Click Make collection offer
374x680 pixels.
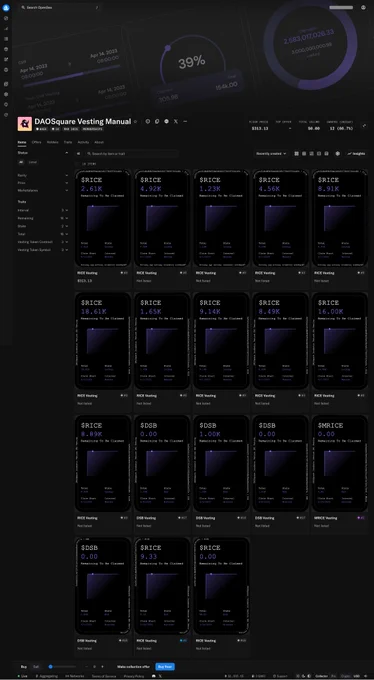coord(133,666)
